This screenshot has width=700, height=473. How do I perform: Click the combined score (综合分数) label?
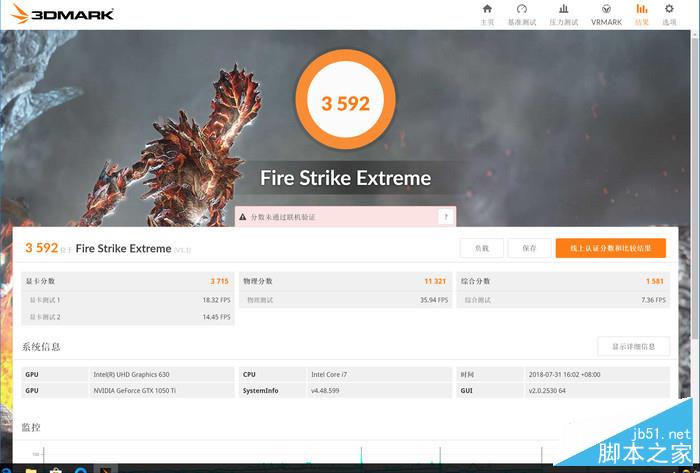[475, 281]
